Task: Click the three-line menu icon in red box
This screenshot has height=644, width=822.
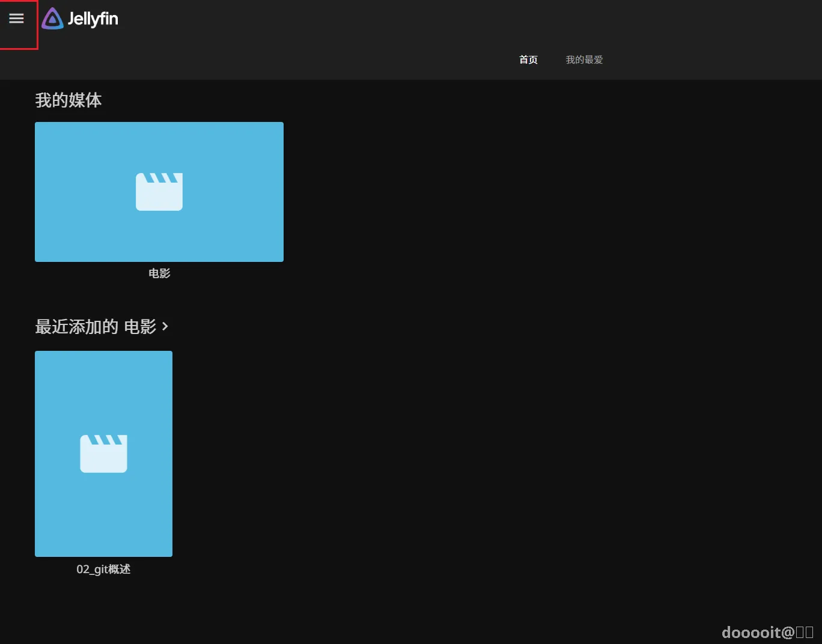Action: coord(17,19)
